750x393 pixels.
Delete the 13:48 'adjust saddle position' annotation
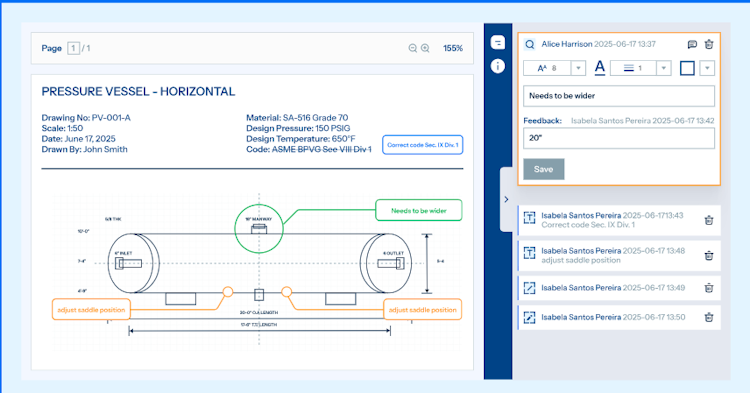pos(709,255)
